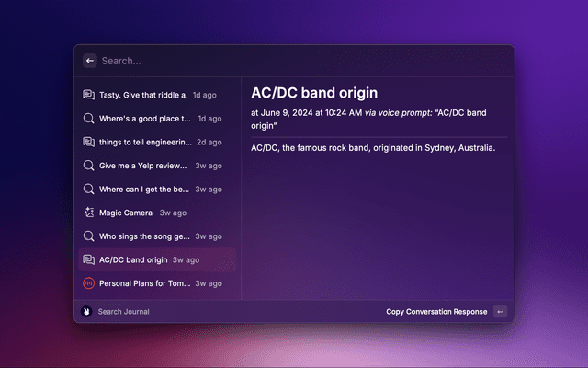Click magnifier icon beside 'Give me a Yelp review'
Screen dimensions: 588x368
(x=89, y=166)
